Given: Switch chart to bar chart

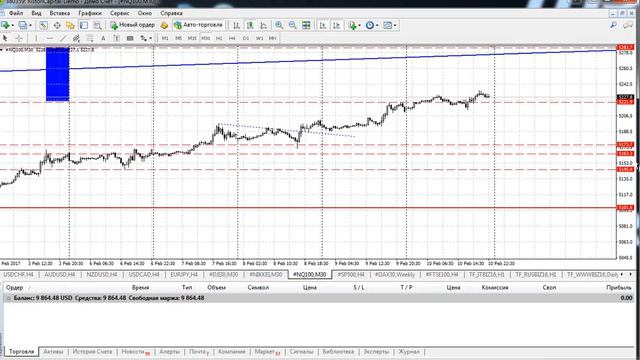Looking at the screenshot, I should pyautogui.click(x=236, y=25).
